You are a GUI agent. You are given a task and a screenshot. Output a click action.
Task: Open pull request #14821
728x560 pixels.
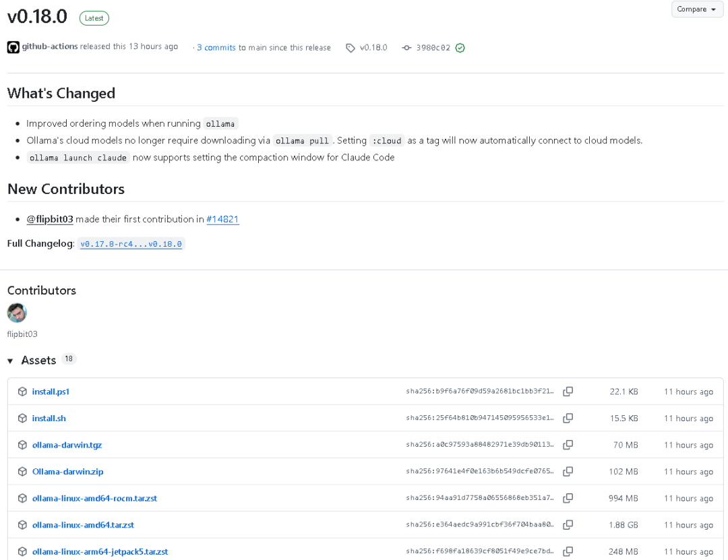222,219
